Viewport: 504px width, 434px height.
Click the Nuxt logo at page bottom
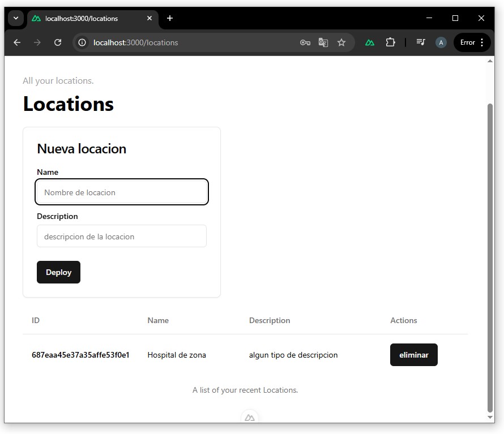[250, 418]
